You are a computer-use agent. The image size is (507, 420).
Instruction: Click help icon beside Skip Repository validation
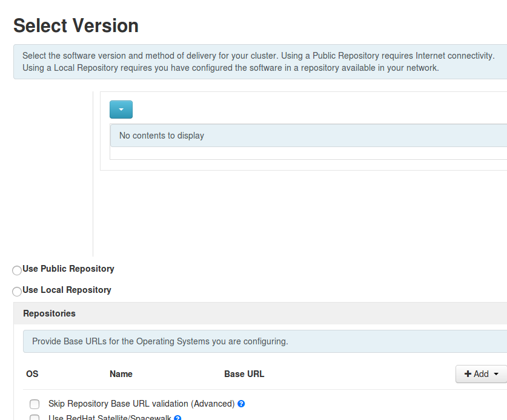[241, 404]
